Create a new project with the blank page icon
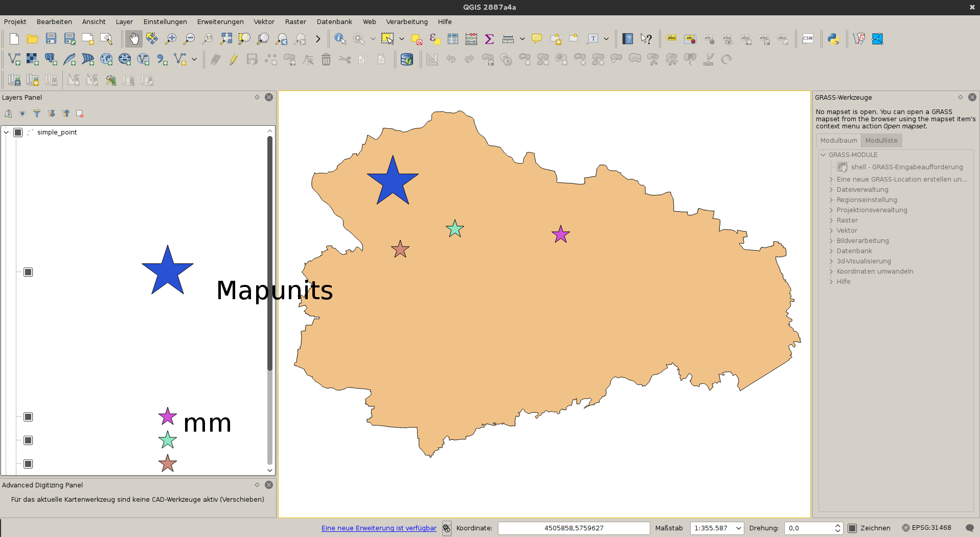Screen dimensions: 980x537 pos(14,39)
